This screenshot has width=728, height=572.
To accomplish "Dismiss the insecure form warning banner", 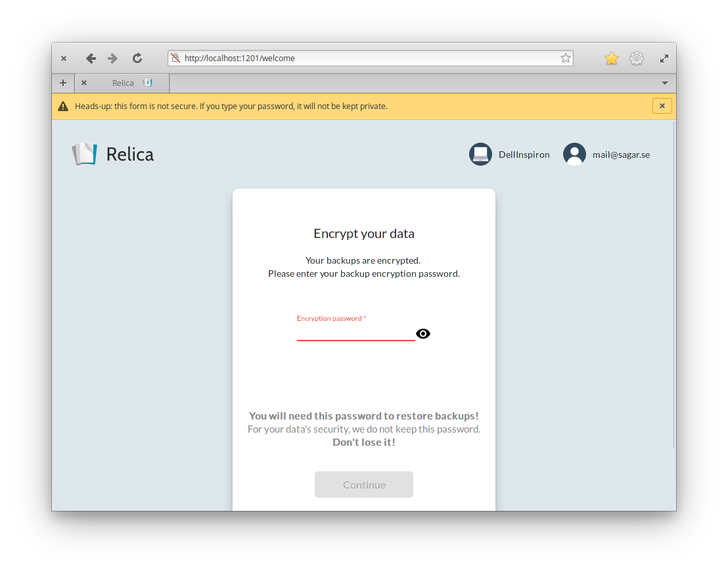I will pos(662,106).
